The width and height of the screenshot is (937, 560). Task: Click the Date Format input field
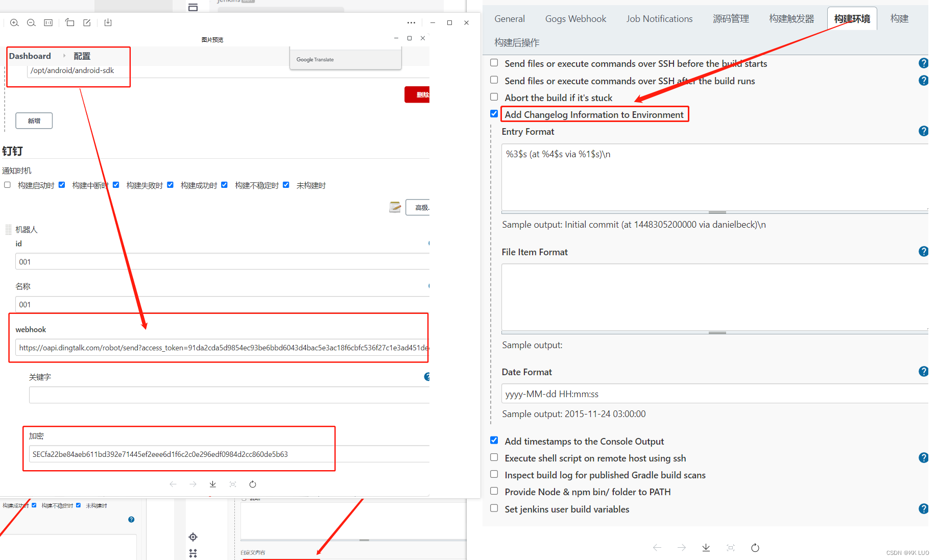pyautogui.click(x=715, y=394)
